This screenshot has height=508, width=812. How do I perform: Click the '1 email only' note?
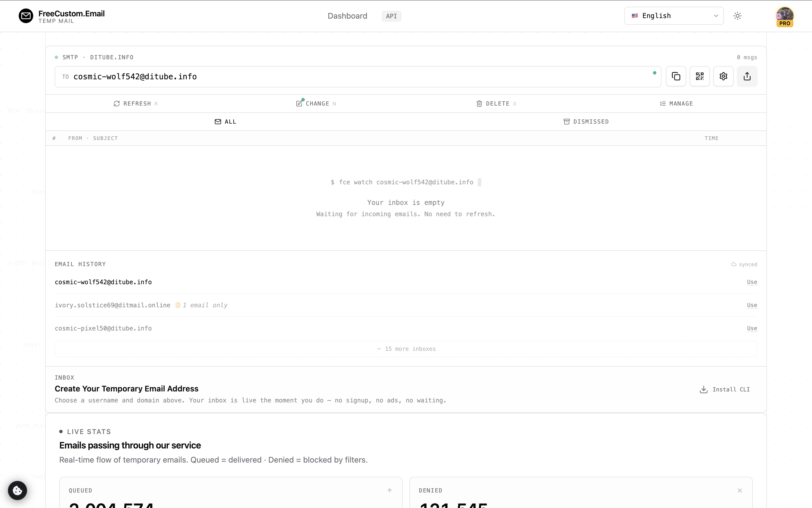(205, 305)
